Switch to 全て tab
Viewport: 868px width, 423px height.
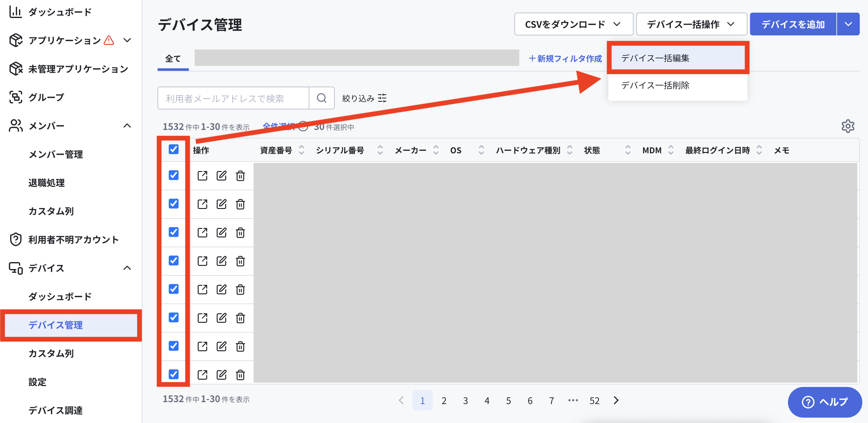[173, 58]
